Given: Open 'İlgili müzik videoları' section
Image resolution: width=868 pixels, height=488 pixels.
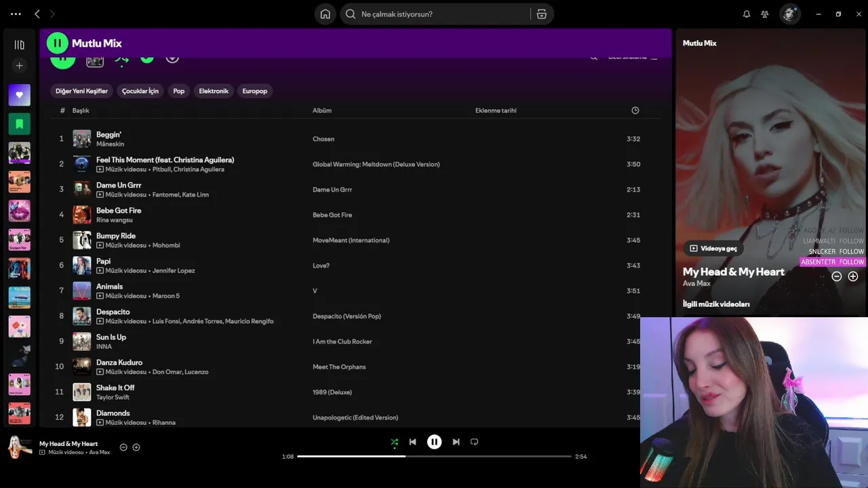Looking at the screenshot, I should [716, 304].
